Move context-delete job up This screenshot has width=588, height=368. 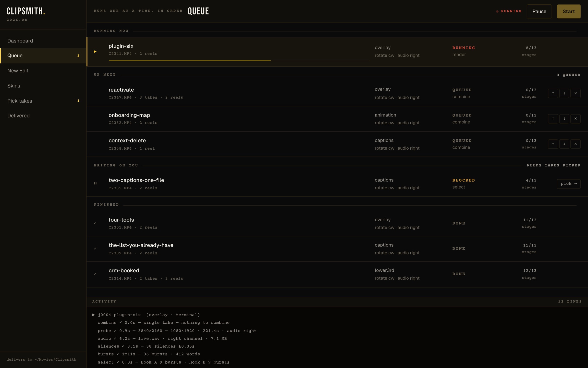(553, 144)
